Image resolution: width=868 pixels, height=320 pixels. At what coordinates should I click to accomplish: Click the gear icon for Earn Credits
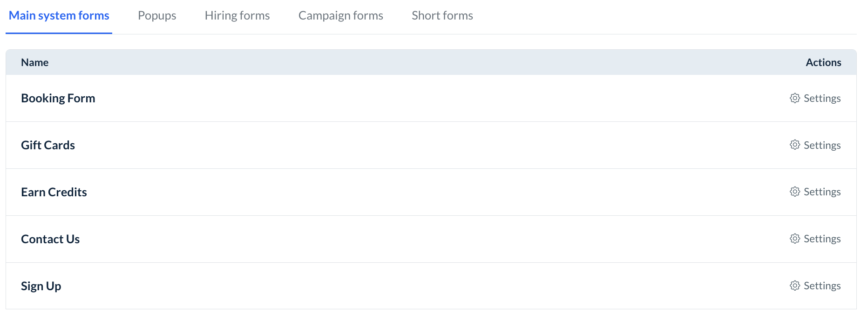[x=795, y=192]
